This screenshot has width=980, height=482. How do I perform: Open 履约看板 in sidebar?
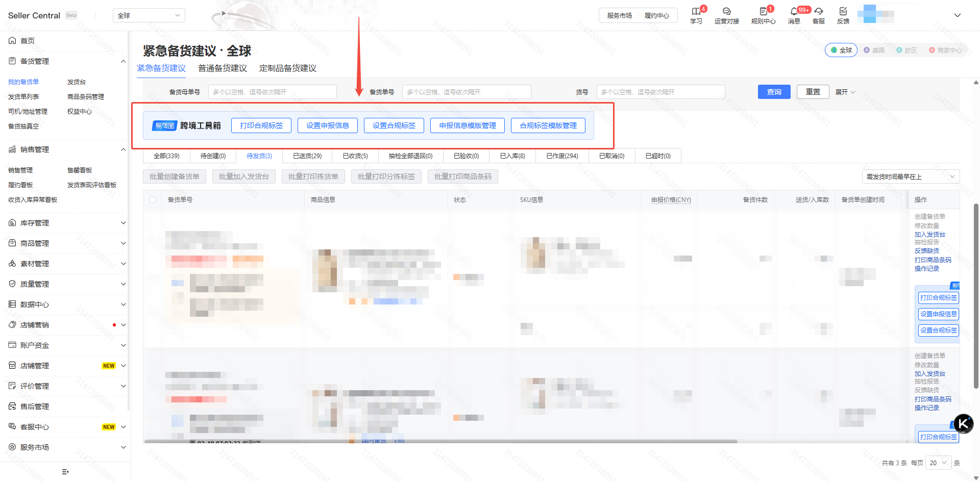pyautogui.click(x=20, y=185)
